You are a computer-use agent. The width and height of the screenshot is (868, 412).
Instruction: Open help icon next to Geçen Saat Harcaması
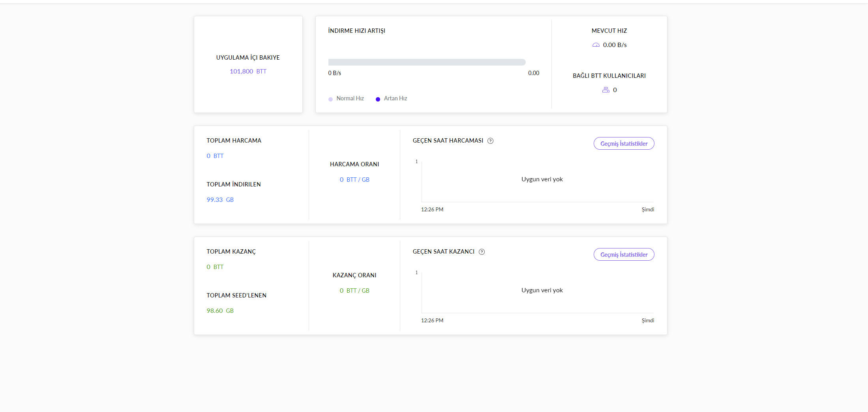click(490, 141)
